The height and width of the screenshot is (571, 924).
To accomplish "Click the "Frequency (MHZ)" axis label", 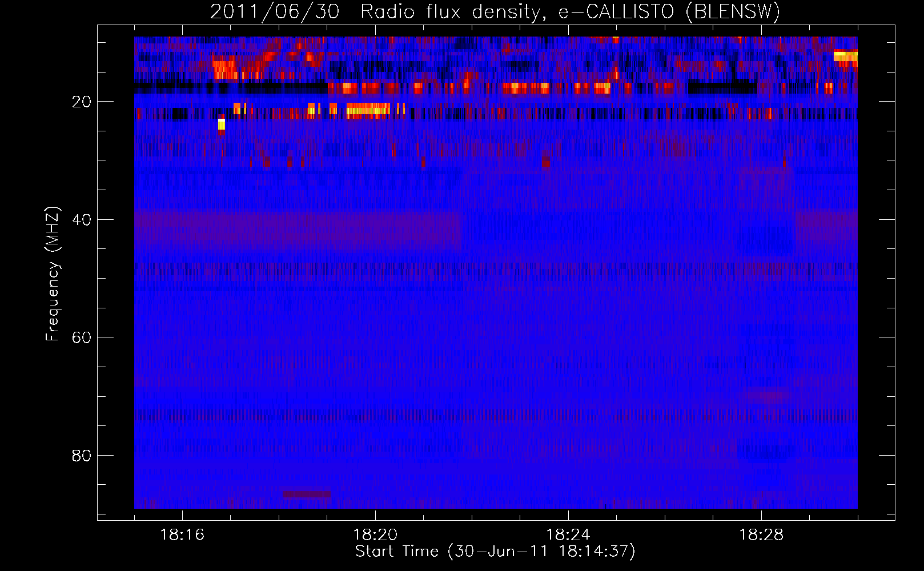I will [x=52, y=274].
